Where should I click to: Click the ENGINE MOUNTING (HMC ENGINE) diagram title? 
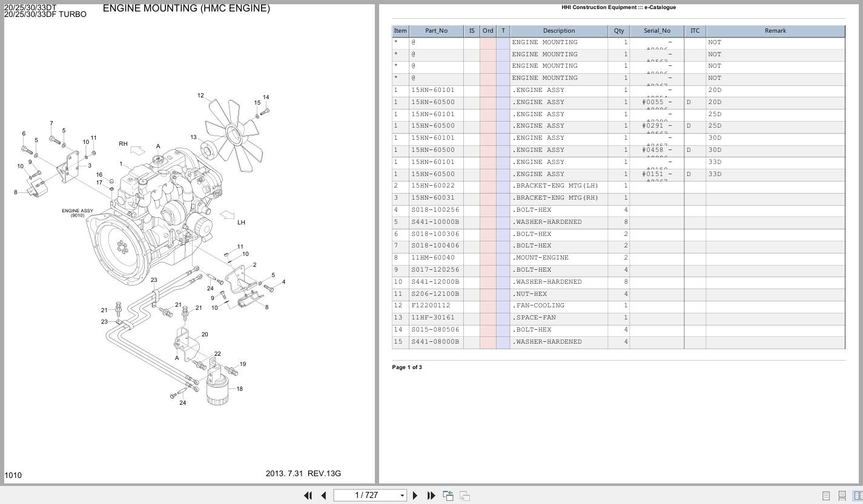click(187, 8)
